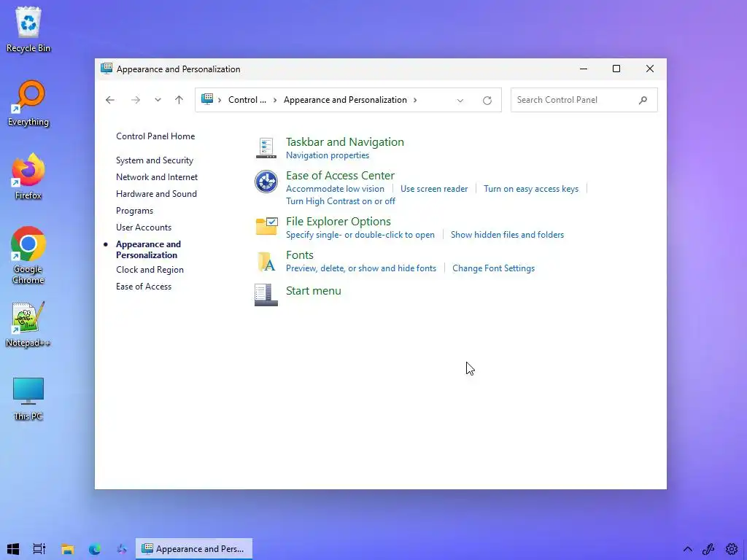Click Use screen reader link
Viewport: 747px width, 560px height.
(434, 189)
